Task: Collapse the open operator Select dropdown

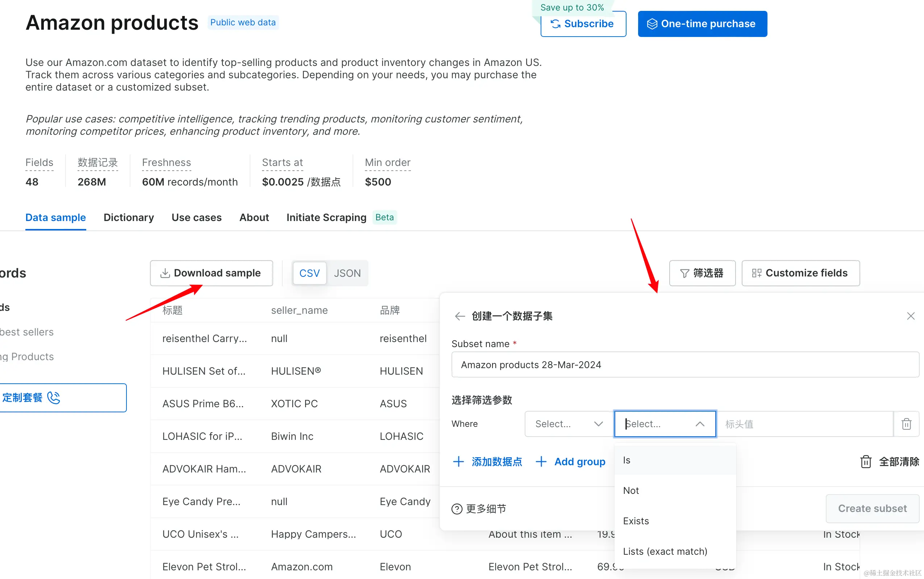Action: click(700, 424)
